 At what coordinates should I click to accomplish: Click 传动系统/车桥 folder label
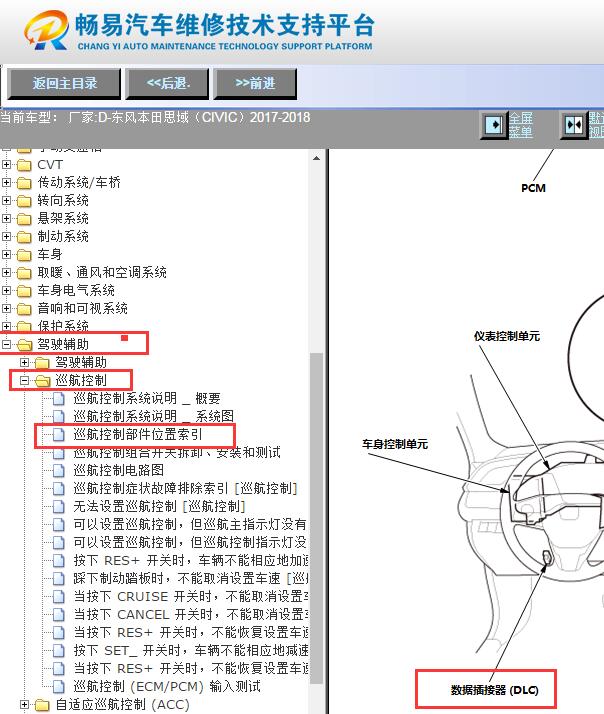(x=79, y=183)
